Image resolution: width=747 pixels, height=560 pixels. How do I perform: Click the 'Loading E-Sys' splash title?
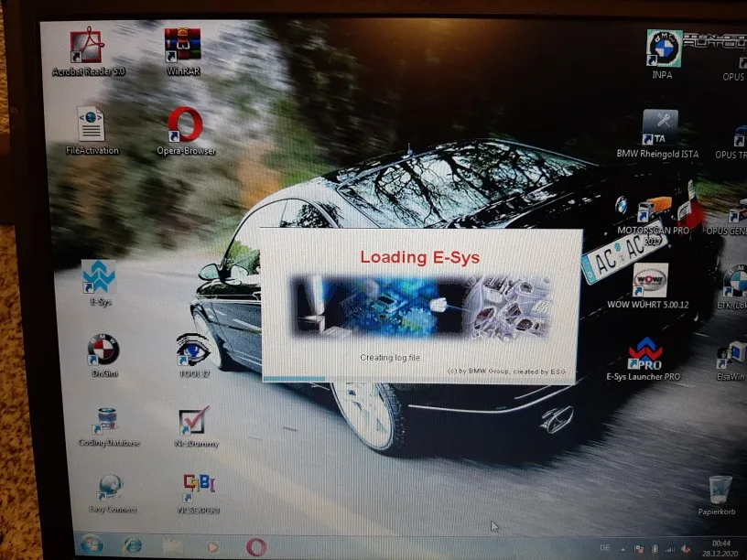point(419,258)
